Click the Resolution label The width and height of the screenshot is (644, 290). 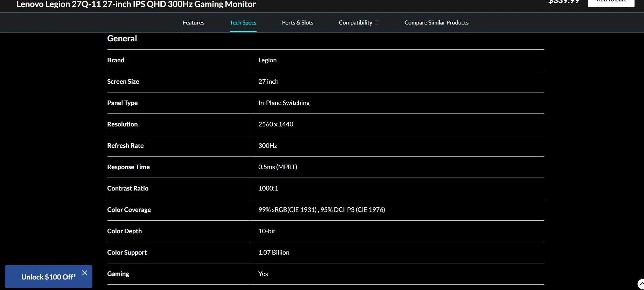pyautogui.click(x=122, y=124)
